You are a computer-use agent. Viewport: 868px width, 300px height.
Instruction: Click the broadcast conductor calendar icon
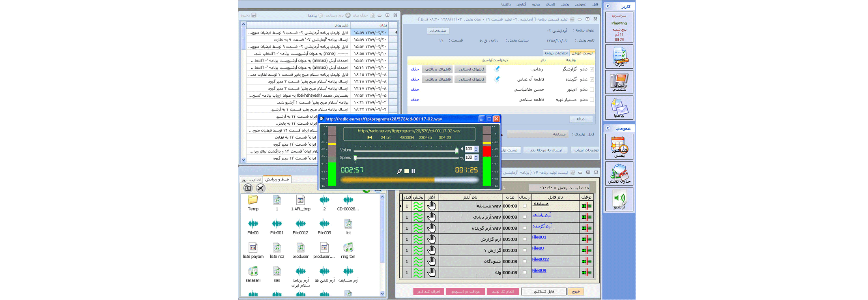(x=619, y=146)
